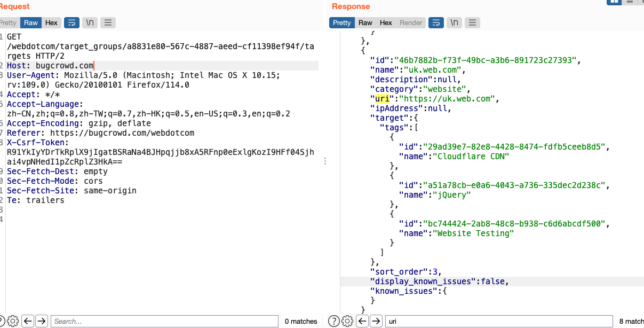
Task: Open search settings gear in Response panel
Action: pos(347,321)
